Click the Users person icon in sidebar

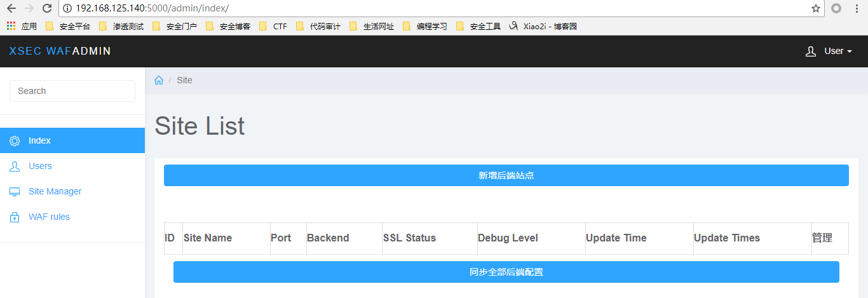click(x=15, y=166)
